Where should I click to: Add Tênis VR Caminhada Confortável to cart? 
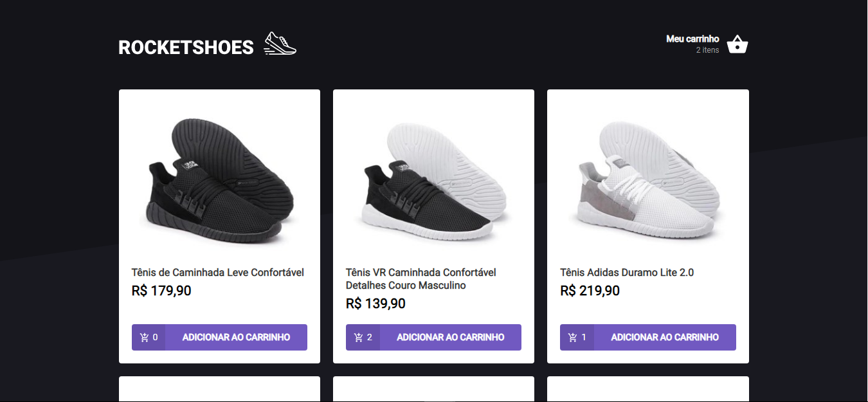tap(449, 336)
